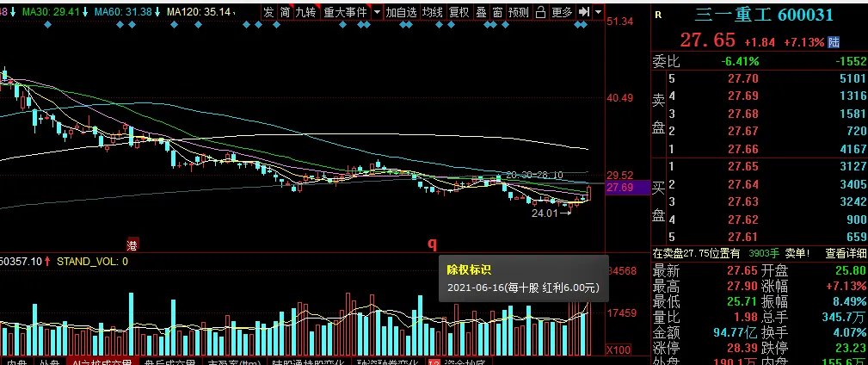Click 加自选 to add to watchlist
868x365 pixels.
tap(400, 12)
